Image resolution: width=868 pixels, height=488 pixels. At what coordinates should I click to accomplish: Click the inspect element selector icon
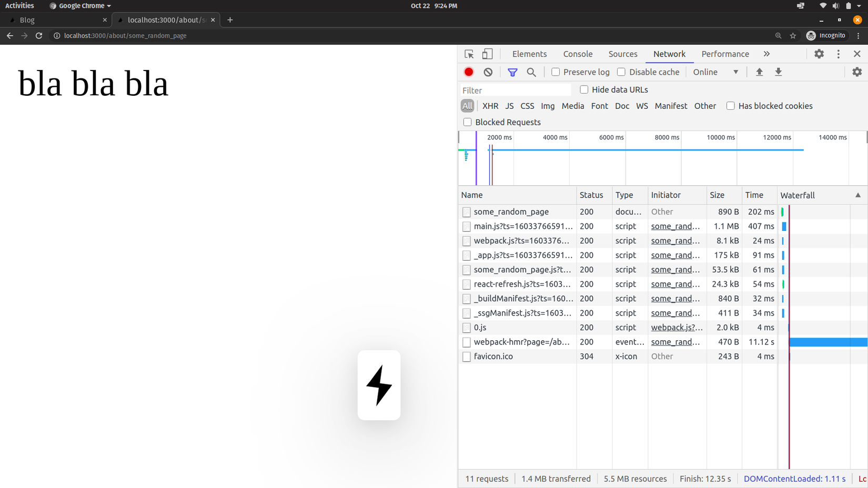pyautogui.click(x=469, y=54)
